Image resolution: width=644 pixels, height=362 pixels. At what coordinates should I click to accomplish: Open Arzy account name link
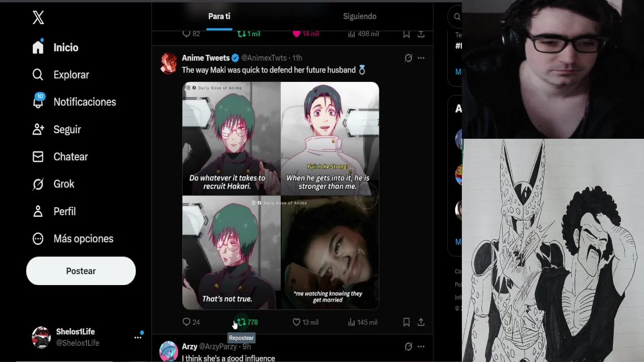pos(190,346)
